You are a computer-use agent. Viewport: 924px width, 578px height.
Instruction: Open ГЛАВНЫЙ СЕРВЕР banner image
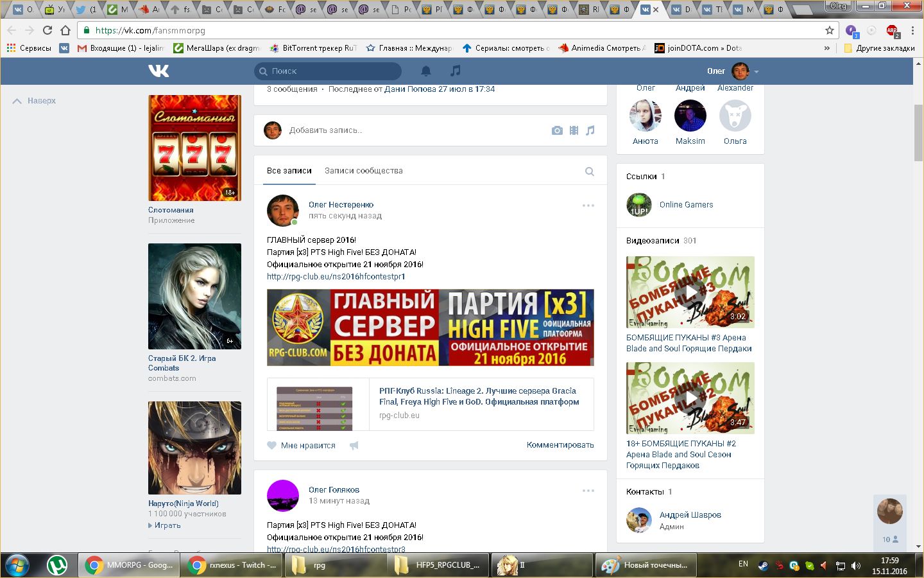pyautogui.click(x=431, y=328)
